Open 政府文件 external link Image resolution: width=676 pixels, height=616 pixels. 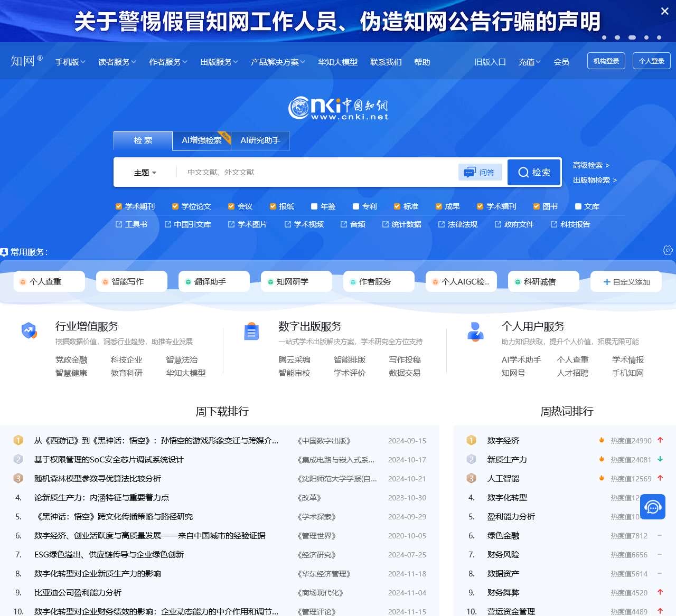coord(514,224)
